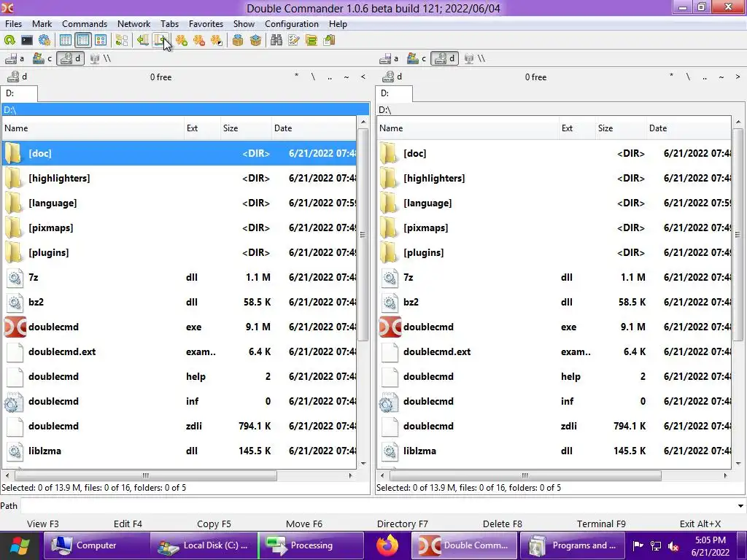The image size is (747, 560).
Task: Open Synchronize directories toolbar icon
Action: click(x=311, y=41)
